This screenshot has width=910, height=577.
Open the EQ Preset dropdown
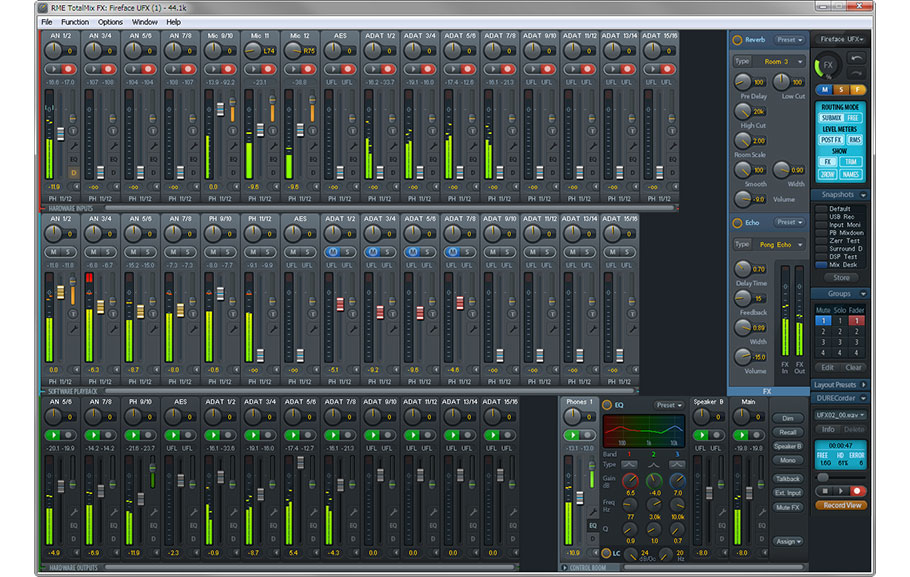[669, 405]
